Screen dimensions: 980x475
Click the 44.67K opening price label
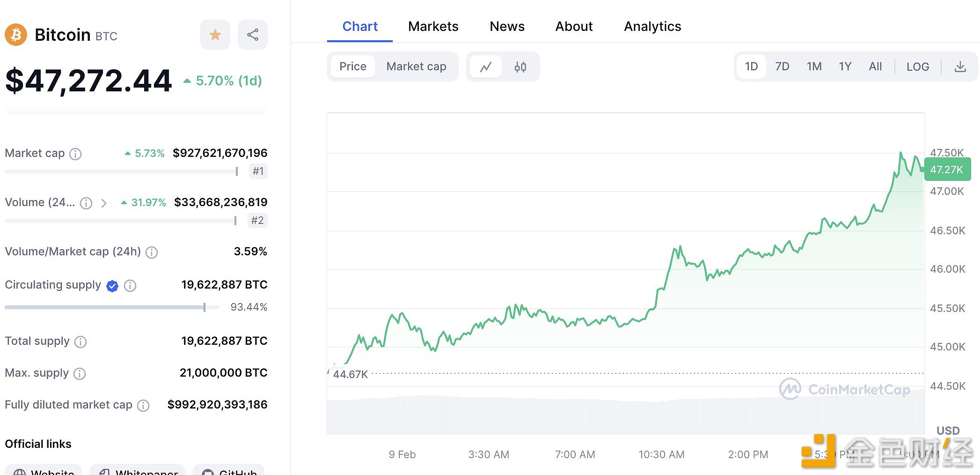click(x=350, y=374)
